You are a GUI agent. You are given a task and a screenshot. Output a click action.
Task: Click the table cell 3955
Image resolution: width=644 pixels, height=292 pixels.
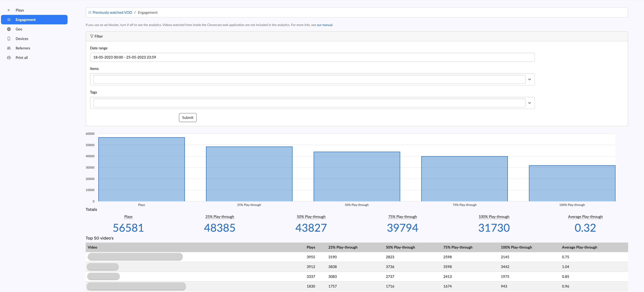[311, 257]
